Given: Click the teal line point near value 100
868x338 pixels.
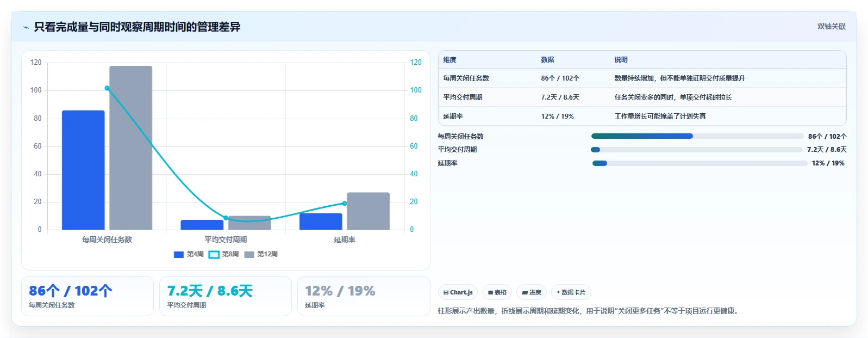Looking at the screenshot, I should pyautogui.click(x=107, y=88).
